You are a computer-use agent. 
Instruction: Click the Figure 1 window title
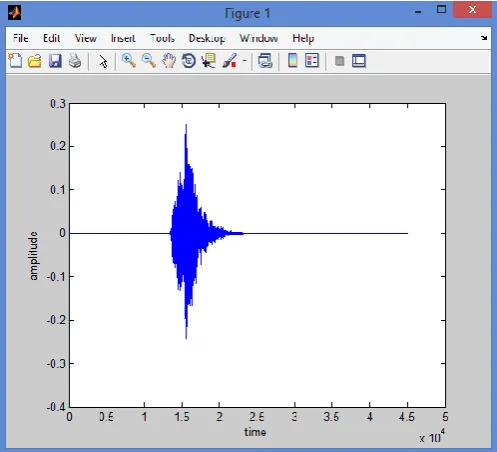point(247,13)
